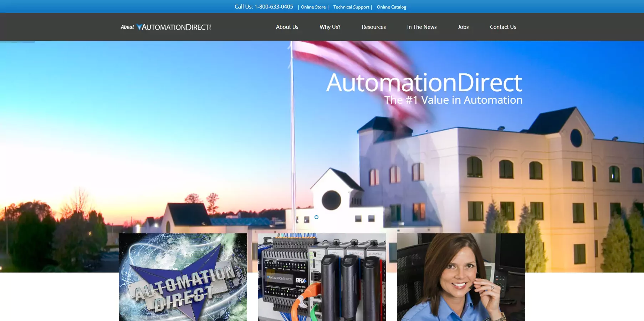Click the phone number 1-800-633-0405
The image size is (644, 321).
[x=274, y=7]
